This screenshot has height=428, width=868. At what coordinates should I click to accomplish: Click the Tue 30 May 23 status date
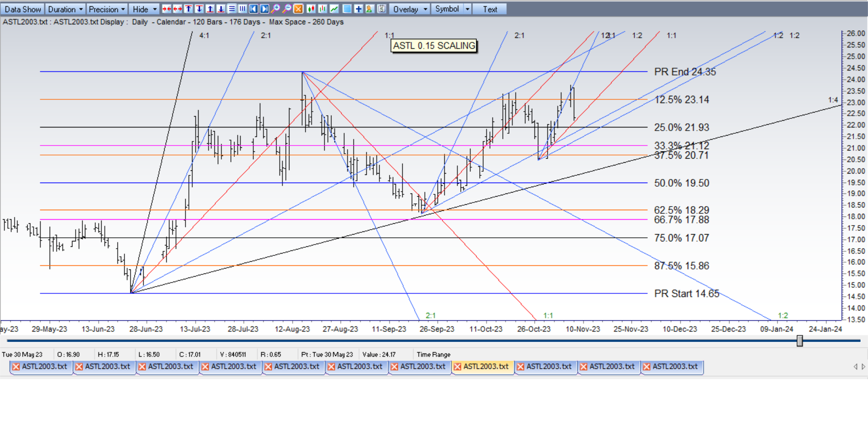point(22,355)
